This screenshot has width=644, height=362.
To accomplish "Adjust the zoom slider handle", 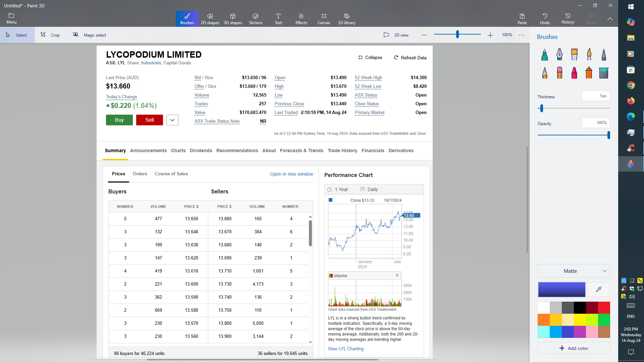I will [x=458, y=34].
